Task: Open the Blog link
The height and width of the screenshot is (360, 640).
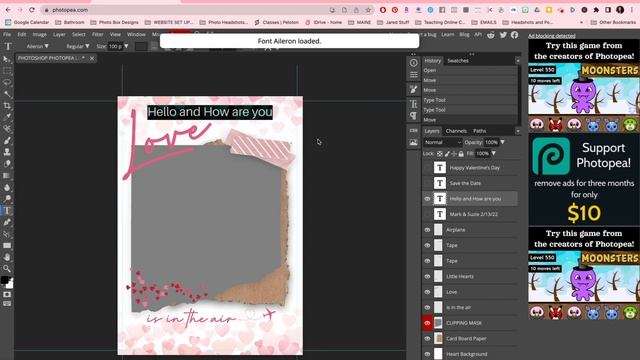Action: 464,35
